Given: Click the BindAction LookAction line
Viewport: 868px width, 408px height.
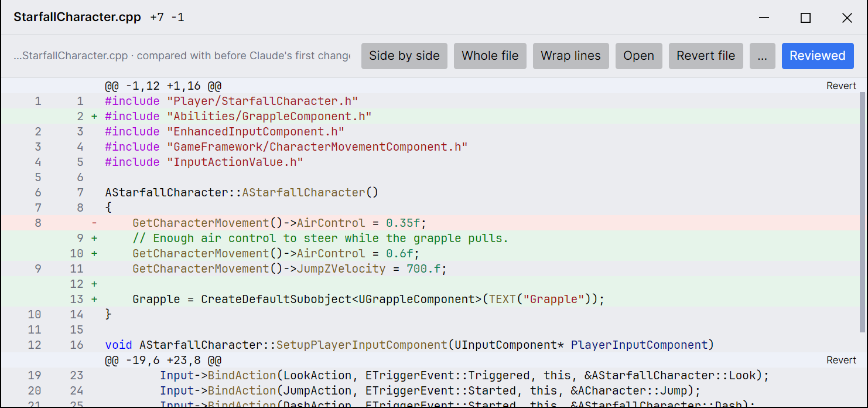Looking at the screenshot, I should pyautogui.click(x=430, y=375).
